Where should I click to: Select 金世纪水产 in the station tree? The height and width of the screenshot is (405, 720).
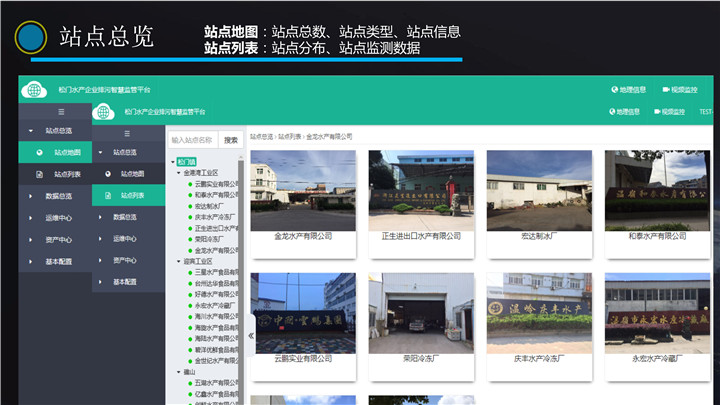[216, 361]
